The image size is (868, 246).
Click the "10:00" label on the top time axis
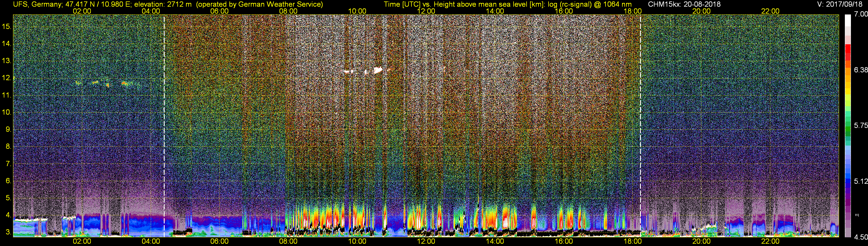coord(357,11)
